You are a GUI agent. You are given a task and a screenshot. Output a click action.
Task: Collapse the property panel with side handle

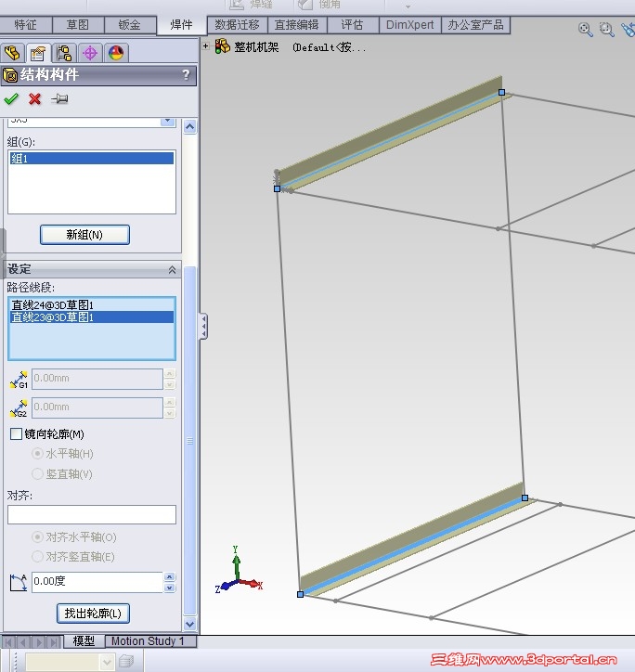point(203,327)
